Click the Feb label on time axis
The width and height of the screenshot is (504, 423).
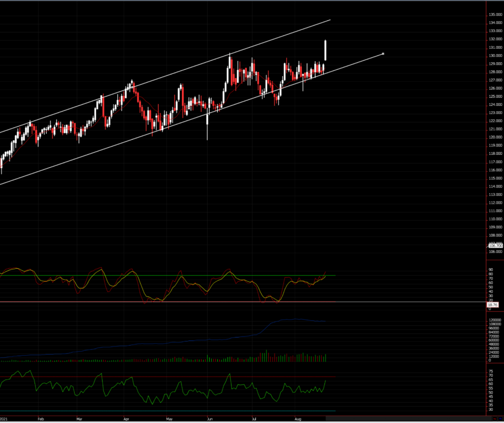(41, 419)
